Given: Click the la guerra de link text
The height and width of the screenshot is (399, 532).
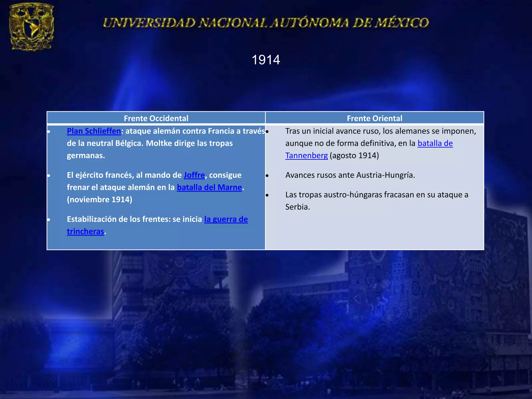Looking at the screenshot, I should click(226, 220).
